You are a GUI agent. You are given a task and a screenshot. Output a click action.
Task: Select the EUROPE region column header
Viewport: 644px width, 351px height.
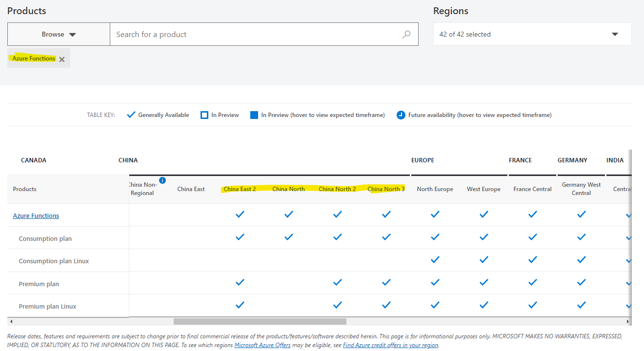[x=423, y=160]
